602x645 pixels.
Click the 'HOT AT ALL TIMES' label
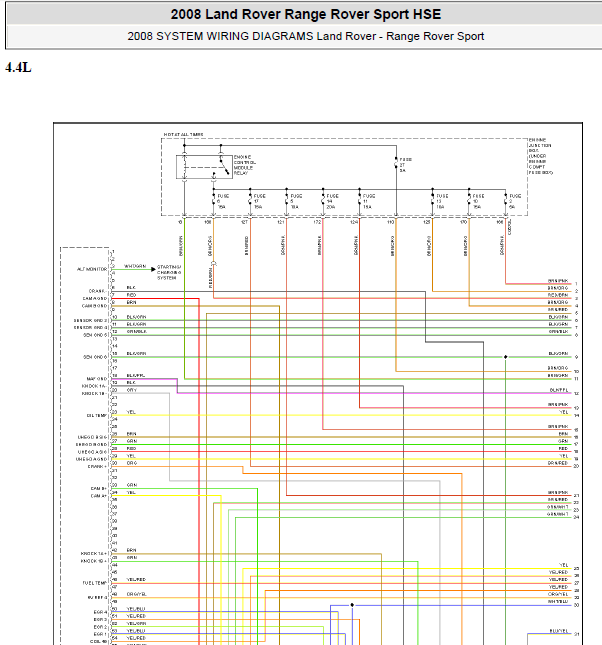[184, 135]
